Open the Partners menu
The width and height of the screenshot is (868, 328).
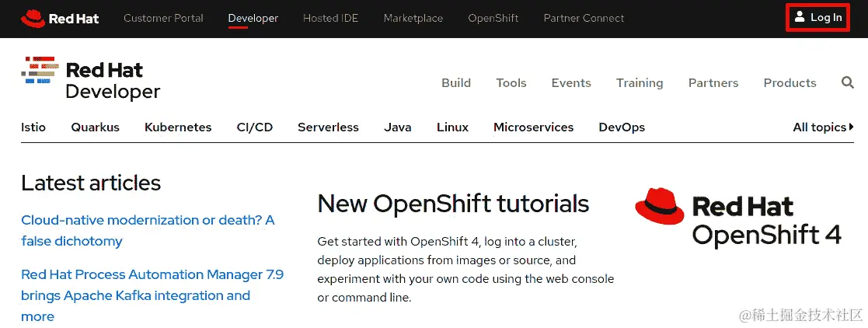[713, 83]
